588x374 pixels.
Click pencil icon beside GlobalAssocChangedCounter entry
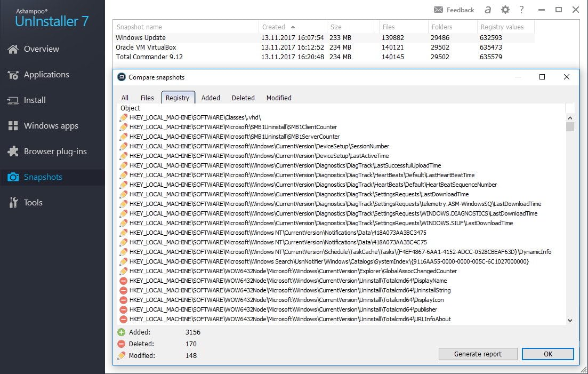[123, 271]
